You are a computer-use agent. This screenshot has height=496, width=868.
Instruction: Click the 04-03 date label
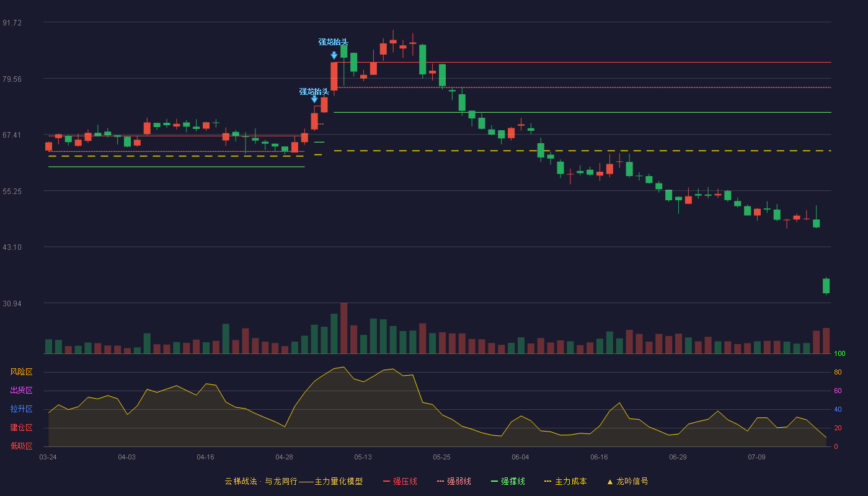click(126, 457)
